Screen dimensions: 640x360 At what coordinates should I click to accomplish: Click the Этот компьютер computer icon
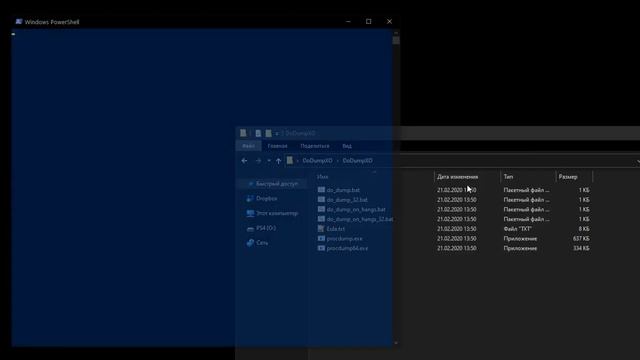coord(250,213)
